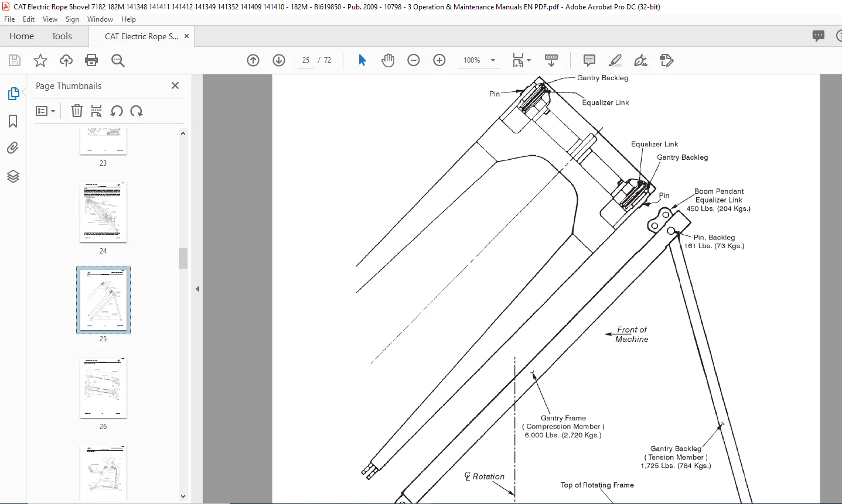842x504 pixels.
Task: Open the stamp and sign tool icon
Action: pyautogui.click(x=666, y=60)
